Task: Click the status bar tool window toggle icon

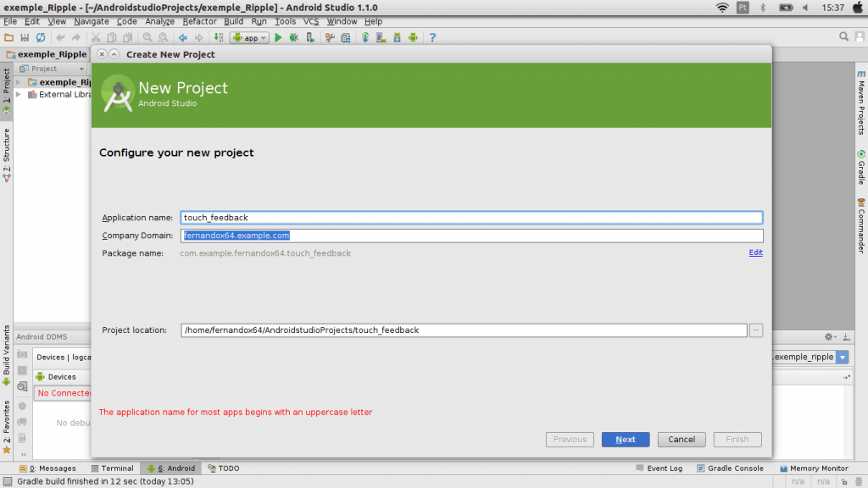Action: 7,482
